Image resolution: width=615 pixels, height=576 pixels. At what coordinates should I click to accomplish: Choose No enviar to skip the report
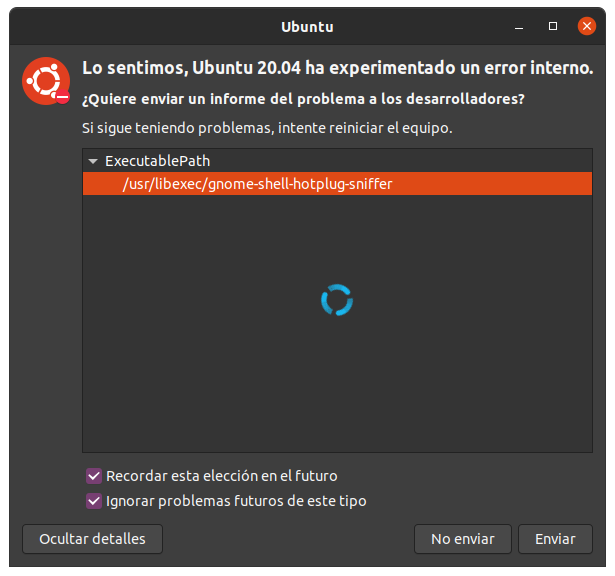(x=463, y=539)
